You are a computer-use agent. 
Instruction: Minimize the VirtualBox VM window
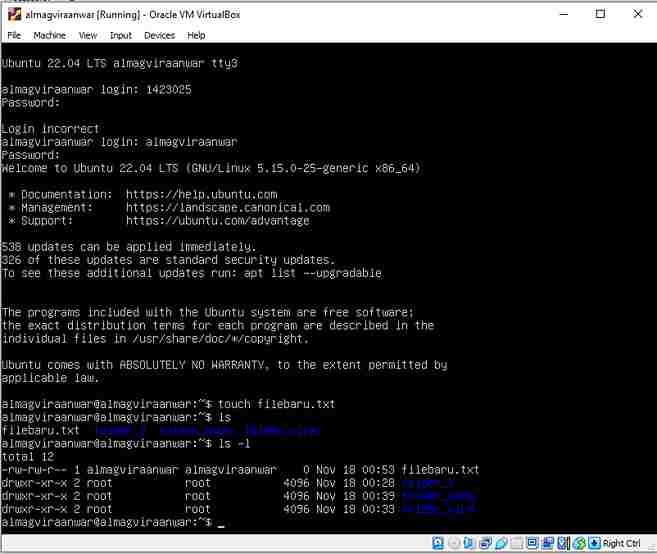click(564, 14)
